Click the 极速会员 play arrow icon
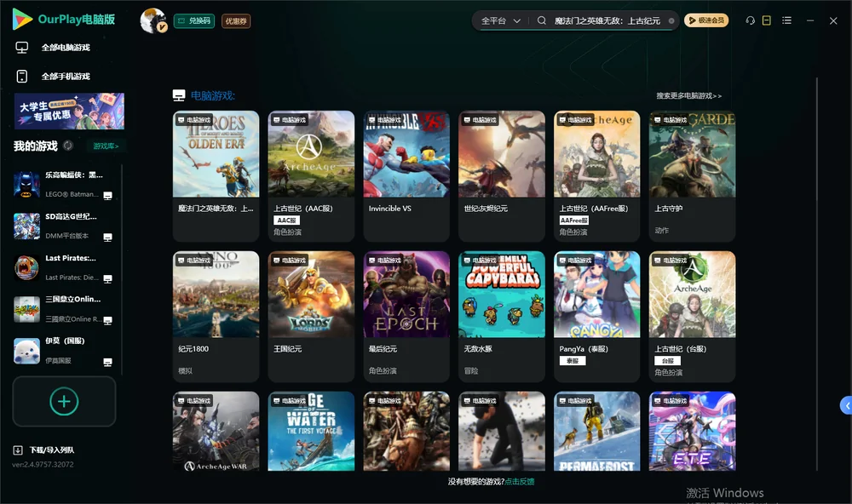The width and height of the screenshot is (852, 504). click(x=692, y=20)
